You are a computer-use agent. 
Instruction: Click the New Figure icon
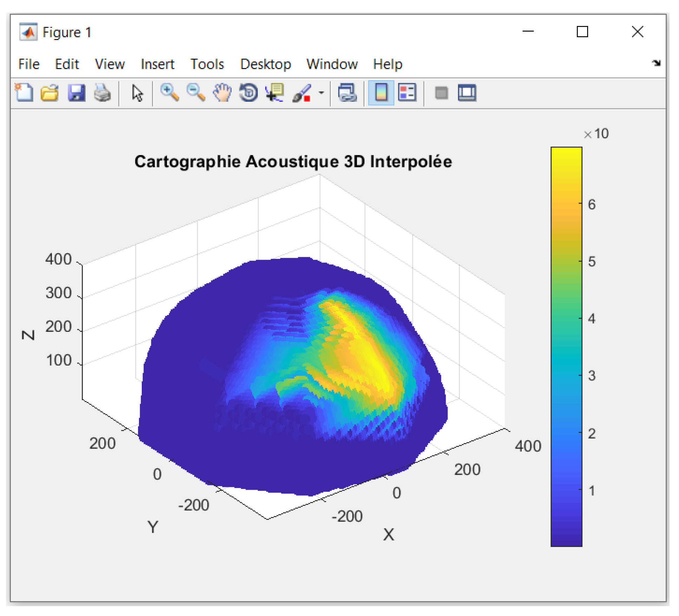coord(24,93)
